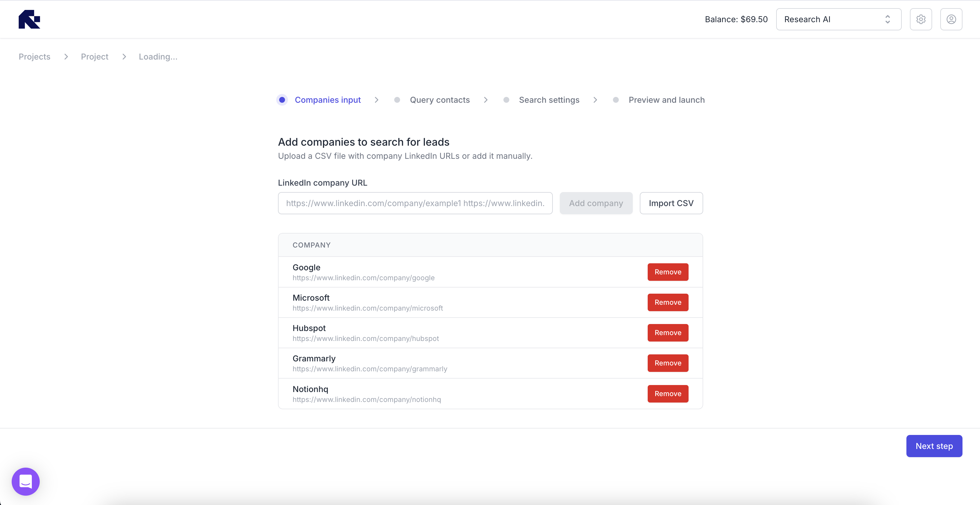Image resolution: width=980 pixels, height=505 pixels.
Task: Proceed with the Next step button
Action: [934, 446]
